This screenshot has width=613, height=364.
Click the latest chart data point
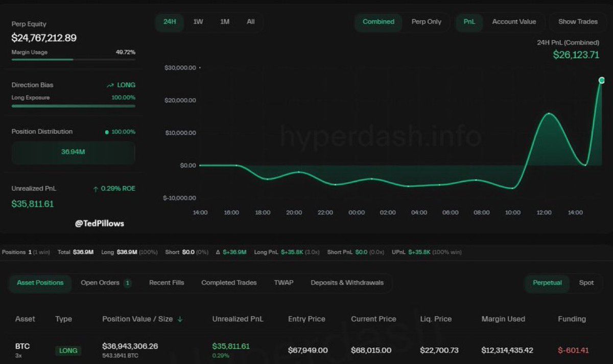pos(602,80)
